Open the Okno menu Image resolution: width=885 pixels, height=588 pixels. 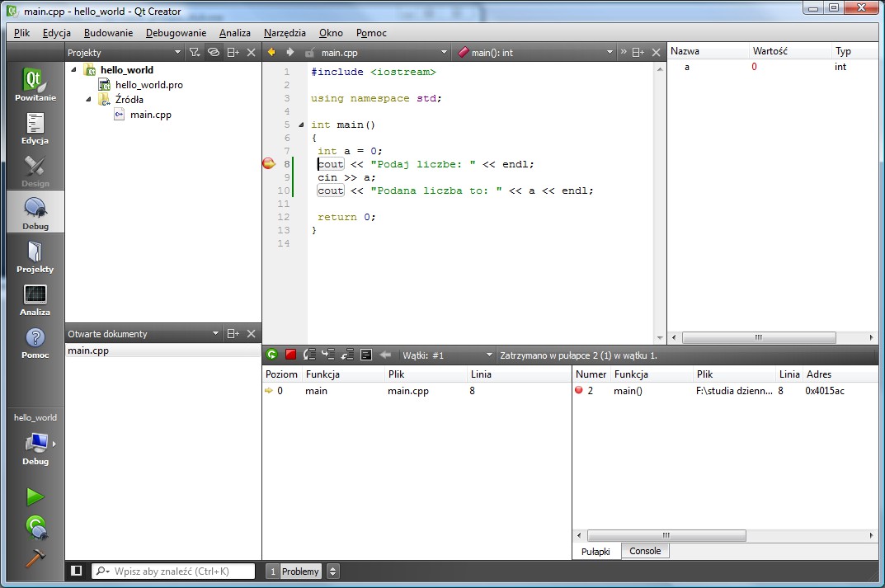[x=331, y=33]
